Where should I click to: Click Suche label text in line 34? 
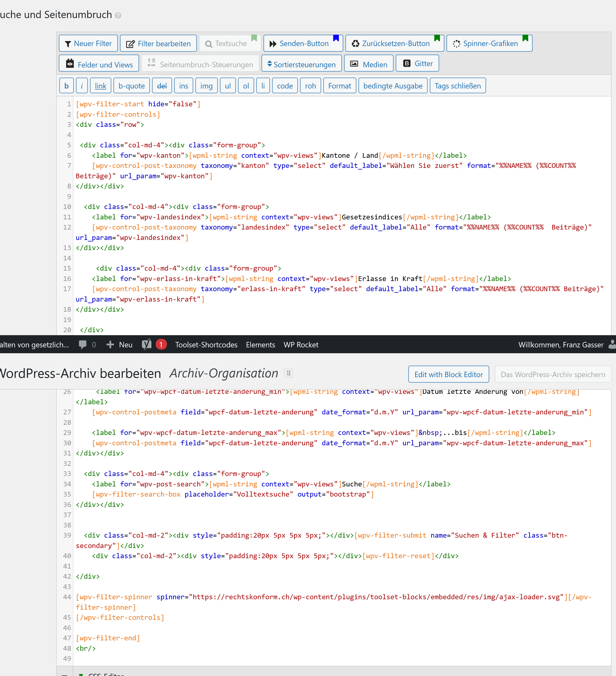[x=352, y=484]
